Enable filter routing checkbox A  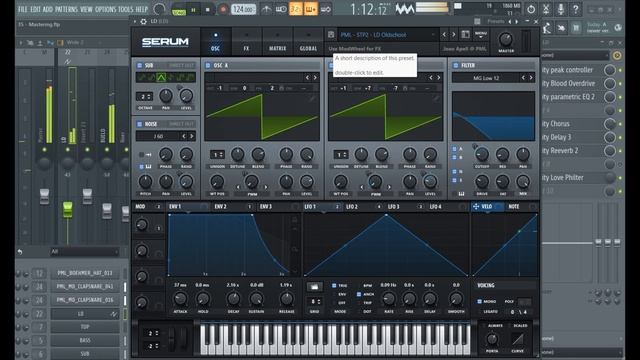point(454,149)
